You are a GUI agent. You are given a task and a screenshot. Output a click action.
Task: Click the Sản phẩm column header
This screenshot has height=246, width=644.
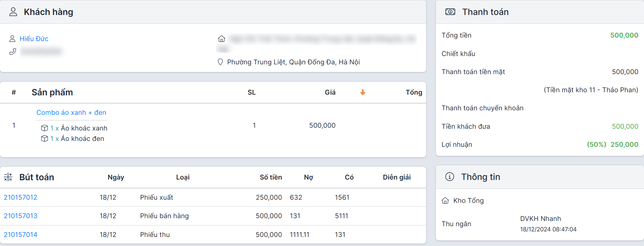coord(52,92)
